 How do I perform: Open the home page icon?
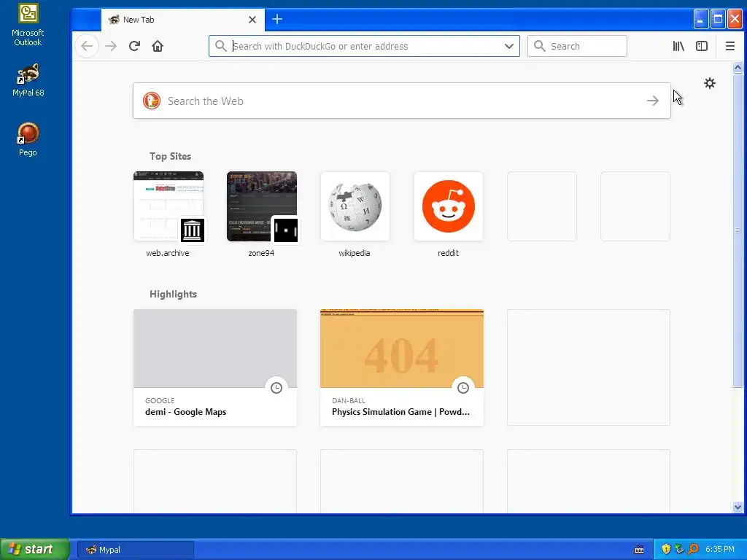[x=158, y=46]
